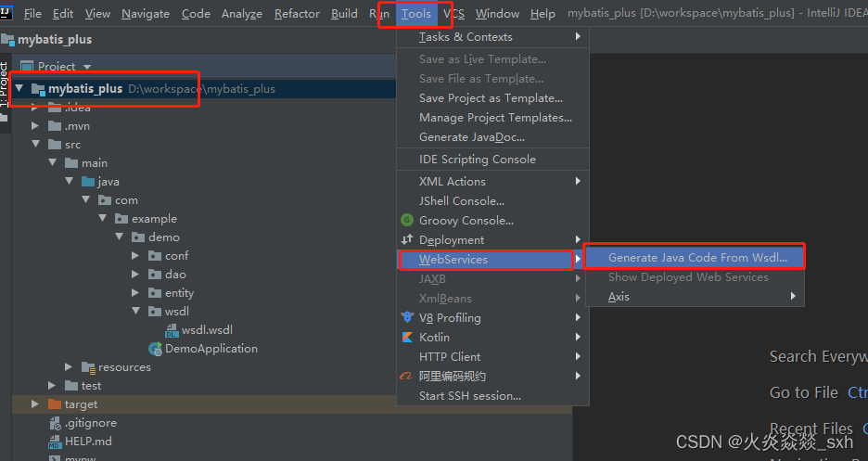Open XML Actions submenu
Image resolution: width=868 pixels, height=461 pixels.
492,182
